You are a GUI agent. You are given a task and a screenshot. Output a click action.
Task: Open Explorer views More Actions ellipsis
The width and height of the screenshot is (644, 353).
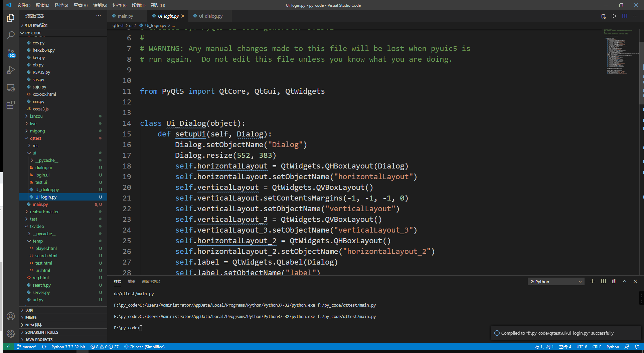99,16
